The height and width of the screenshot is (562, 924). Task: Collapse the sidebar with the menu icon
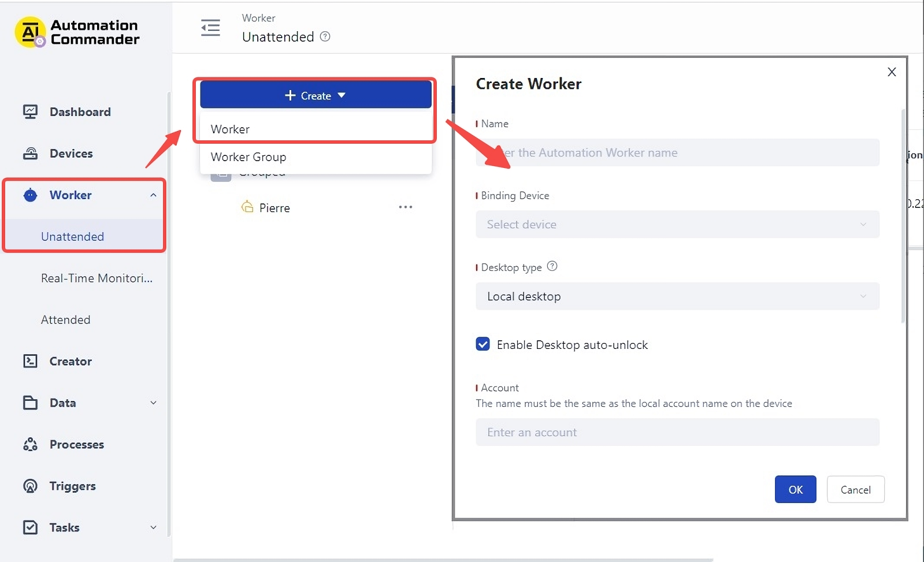coord(210,28)
